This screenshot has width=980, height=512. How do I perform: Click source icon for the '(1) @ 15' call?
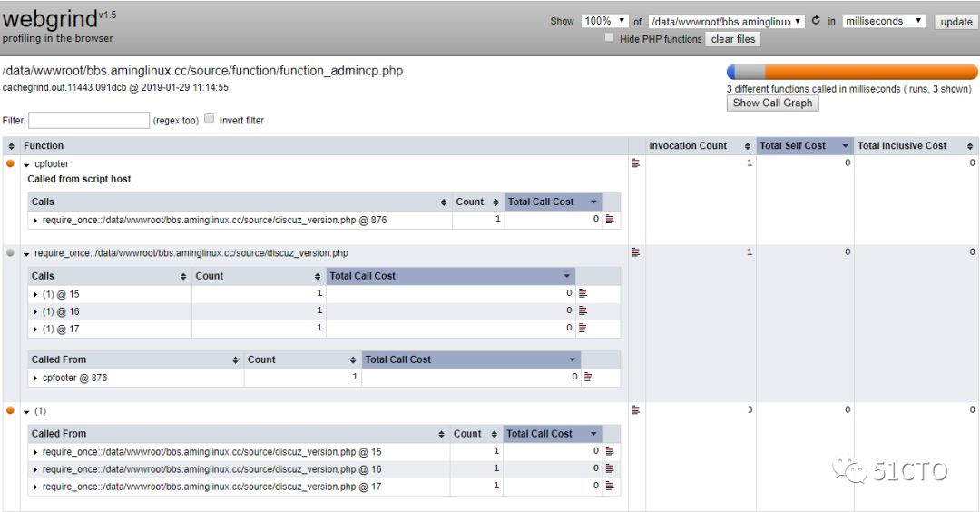583,293
